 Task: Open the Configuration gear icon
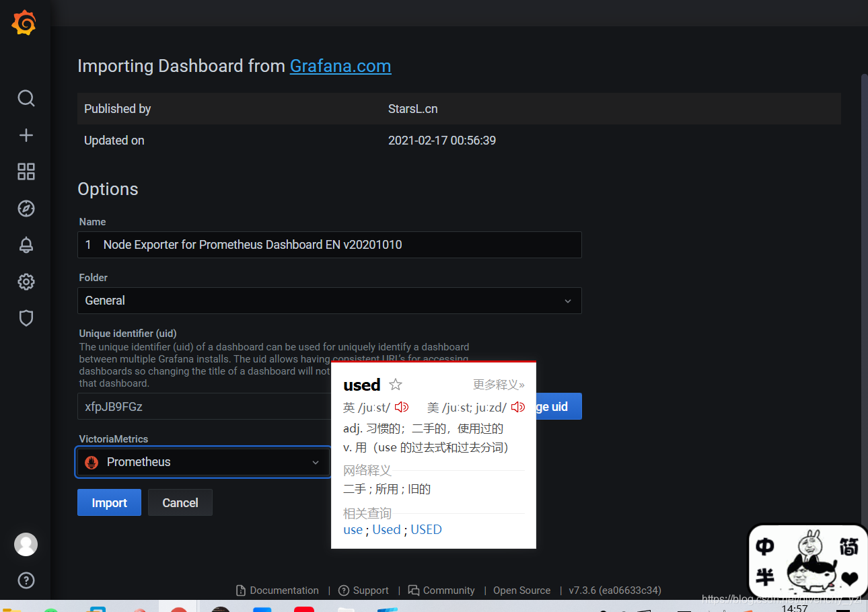pos(26,282)
